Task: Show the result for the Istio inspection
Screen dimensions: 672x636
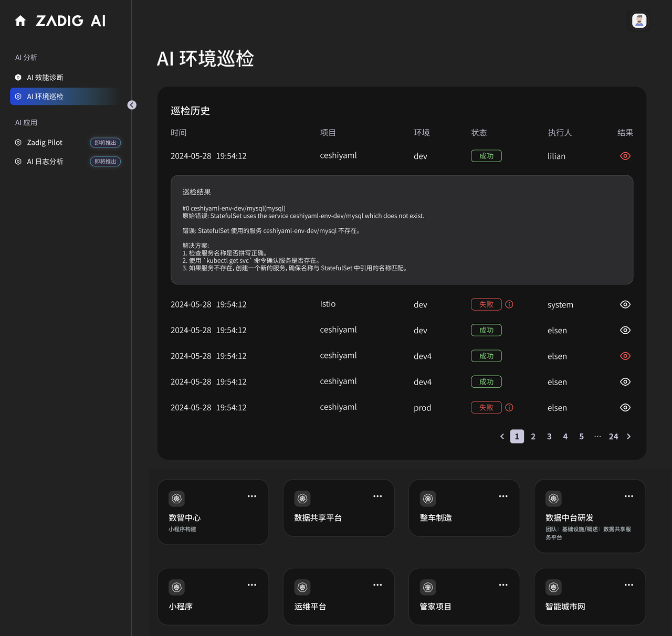Action: click(625, 304)
